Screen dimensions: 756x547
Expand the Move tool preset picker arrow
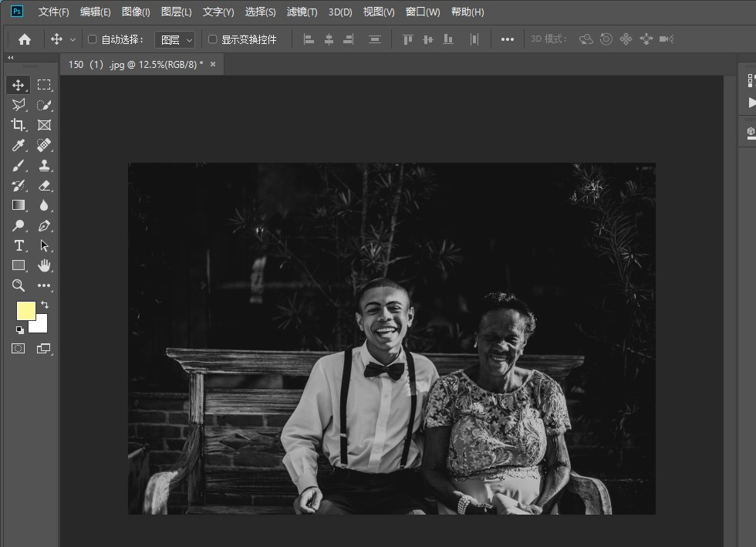73,39
